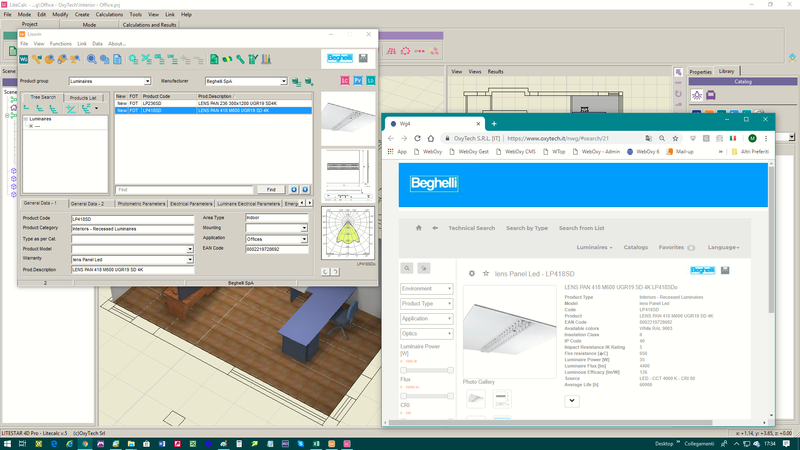This screenshot has width=800, height=450.
Task: Click the document sheet icon in Liswin toolbar
Action: click(117, 59)
